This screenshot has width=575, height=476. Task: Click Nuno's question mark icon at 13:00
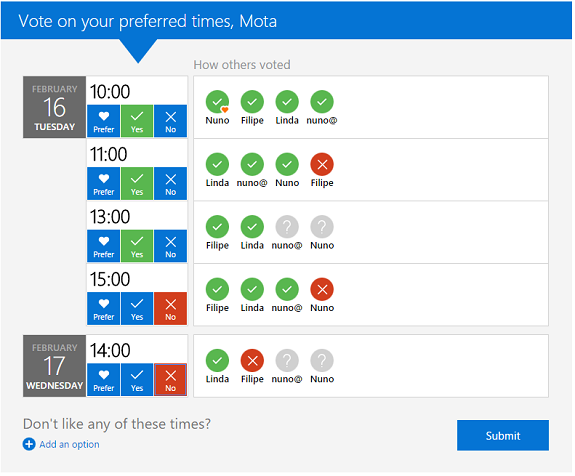(x=322, y=227)
